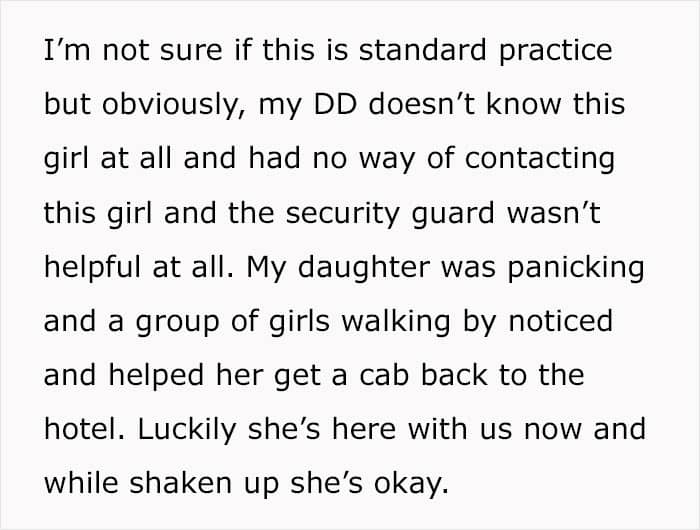Screen dimensions: 700x530
Task: Click the word "wasn't"
Action: pyautogui.click(x=553, y=212)
